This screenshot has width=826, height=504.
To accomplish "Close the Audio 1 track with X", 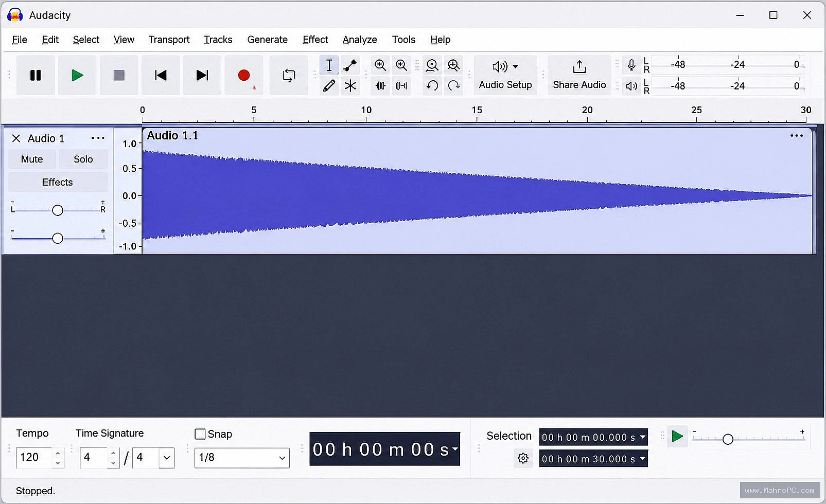I will (16, 138).
